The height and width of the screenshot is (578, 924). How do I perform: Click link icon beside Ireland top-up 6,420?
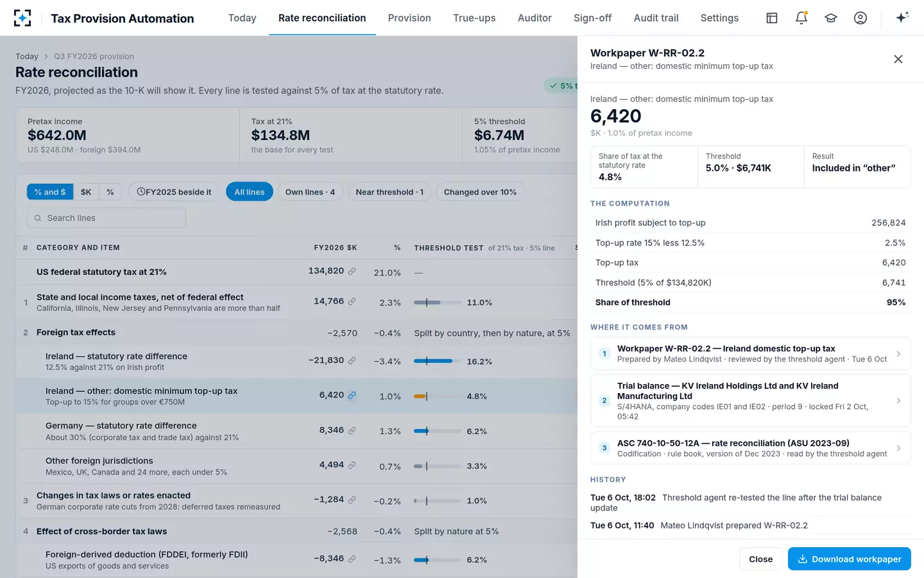click(x=352, y=395)
